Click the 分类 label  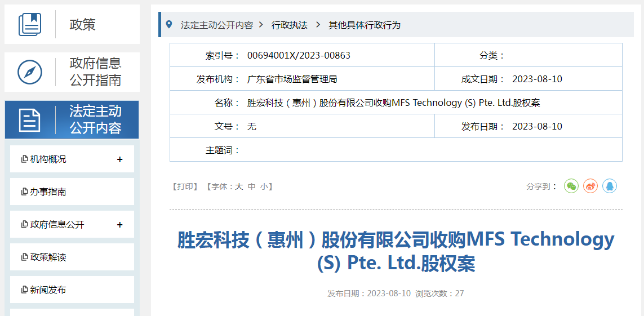(x=492, y=55)
